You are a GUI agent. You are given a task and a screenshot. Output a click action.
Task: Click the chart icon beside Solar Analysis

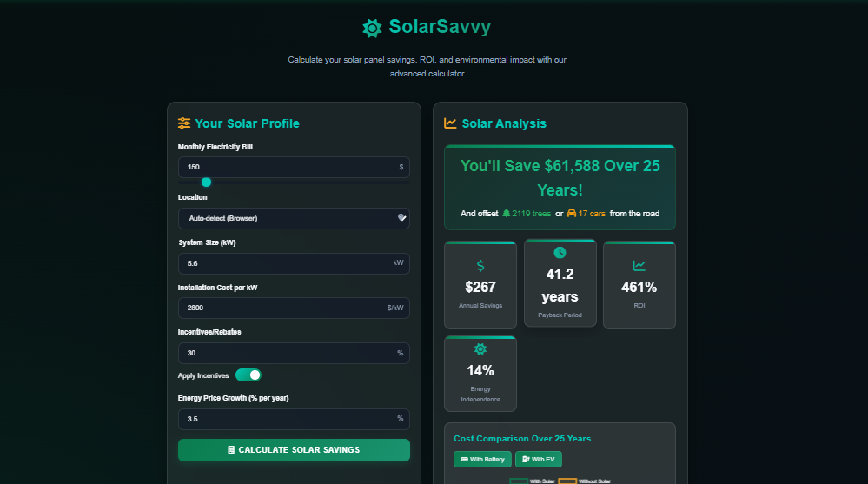pos(450,123)
